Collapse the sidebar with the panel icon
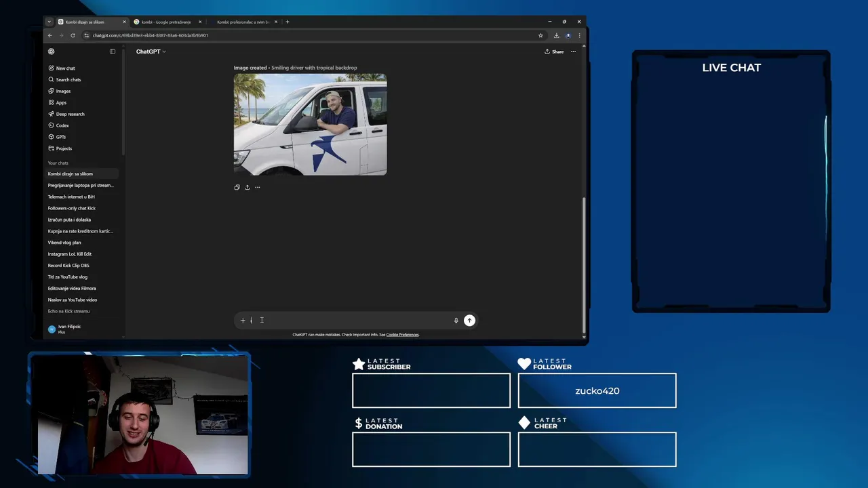Viewport: 868px width, 488px height. tap(113, 52)
